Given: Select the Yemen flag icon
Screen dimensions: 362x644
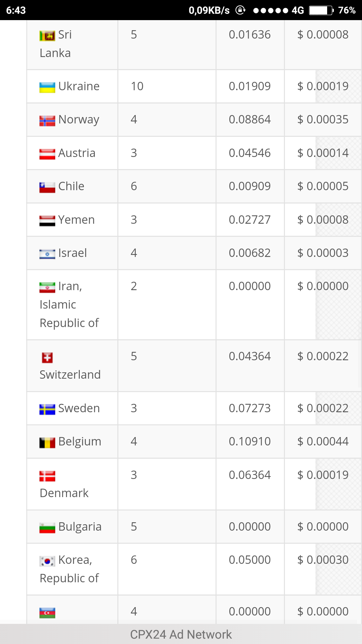Looking at the screenshot, I should coord(47,221).
